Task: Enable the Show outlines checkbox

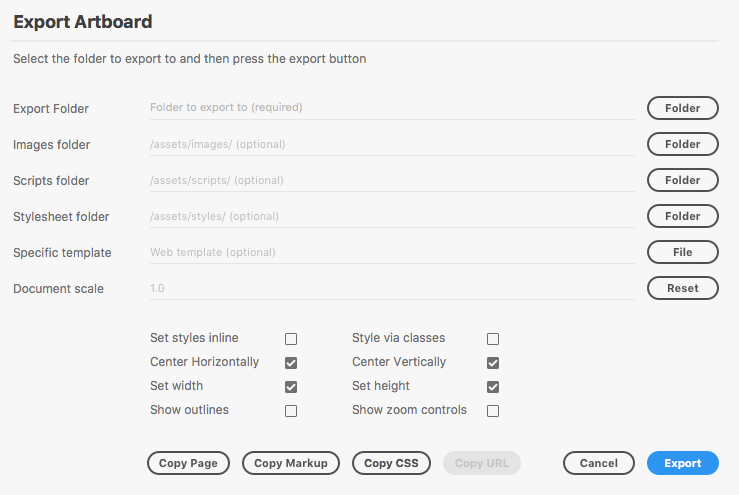Action: (x=291, y=411)
